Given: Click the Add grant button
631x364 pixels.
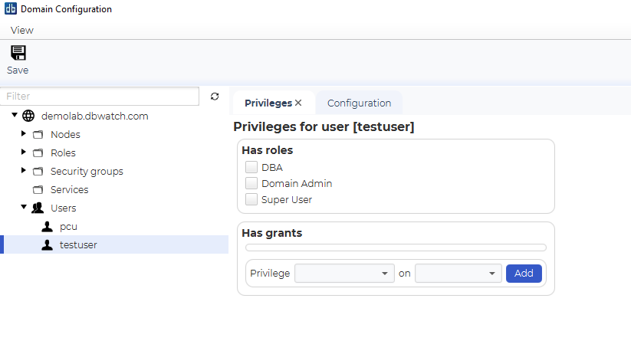Looking at the screenshot, I should (x=524, y=274).
